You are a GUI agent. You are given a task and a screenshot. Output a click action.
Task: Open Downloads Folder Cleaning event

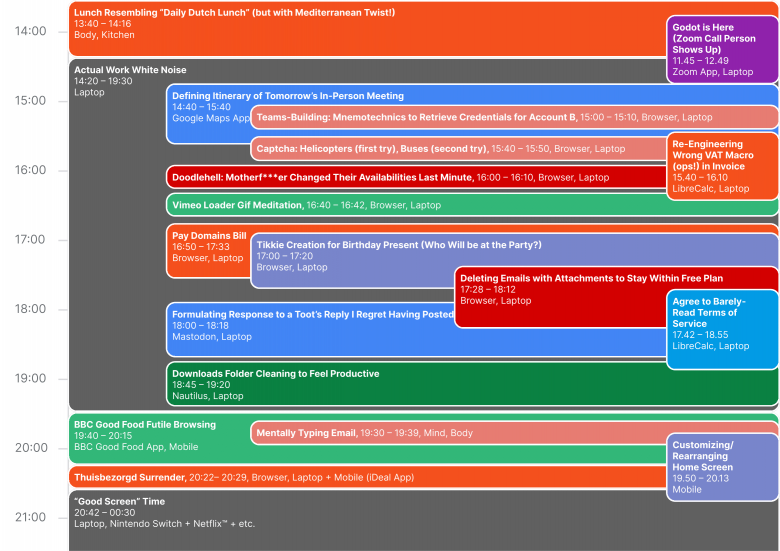400,384
